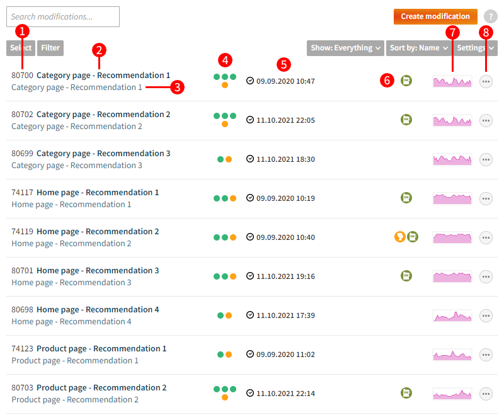Open the ellipsis menu beside Product page Recommendation 2
The width and height of the screenshot is (504, 420).
coord(486,393)
